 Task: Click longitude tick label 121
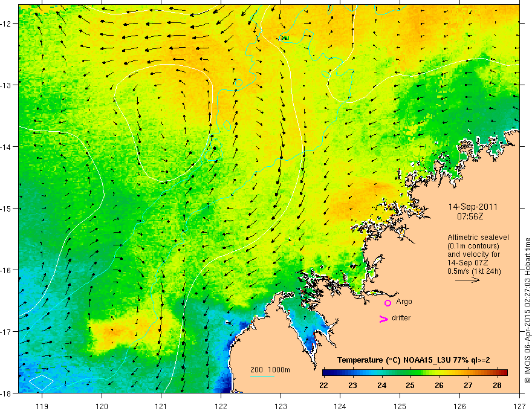tap(161, 407)
